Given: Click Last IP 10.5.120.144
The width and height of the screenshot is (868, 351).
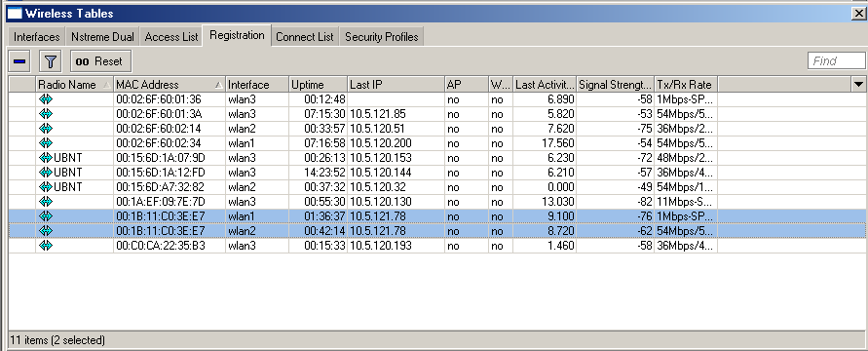Looking at the screenshot, I should pos(381,173).
